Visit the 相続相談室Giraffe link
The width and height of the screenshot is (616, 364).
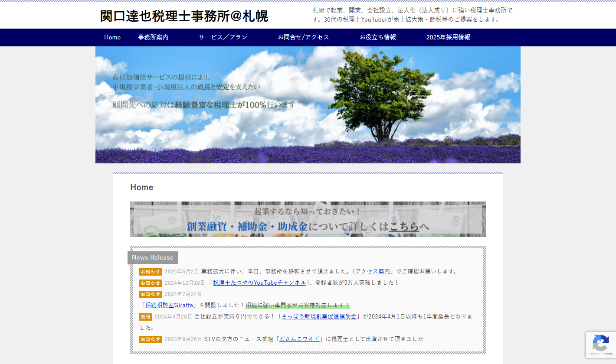pos(169,305)
